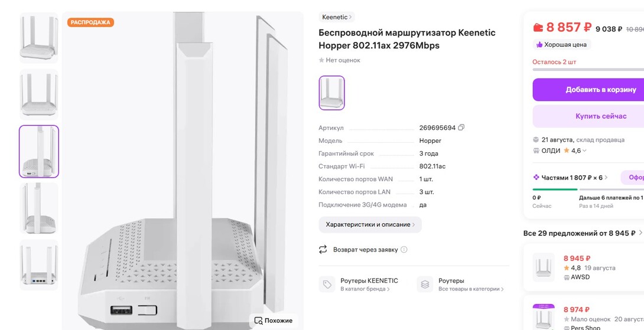Viewport: 644px width, 330px height.
Task: Expand all 29 offers list
Action: tap(639, 233)
